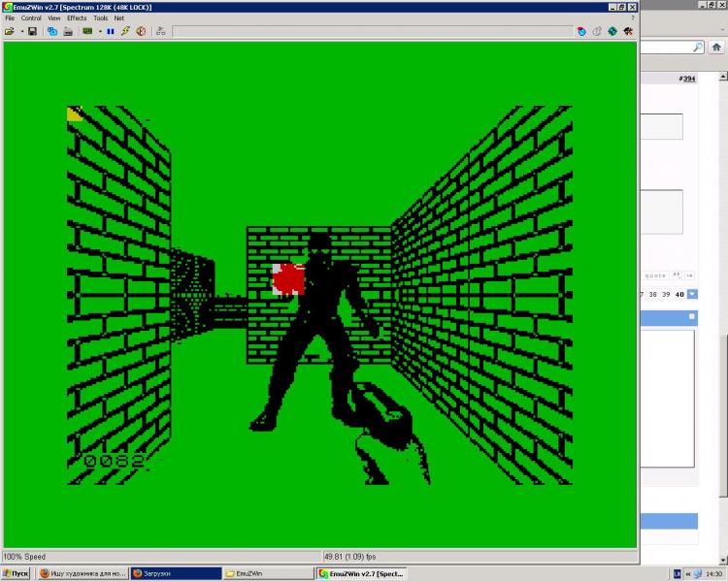
Task: Click the printer-like toolbar icon
Action: click(x=68, y=31)
